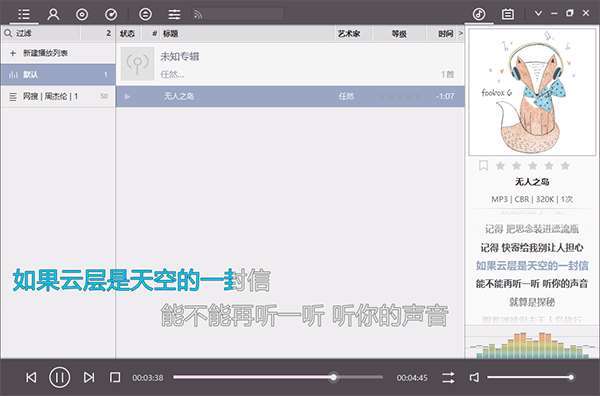Toggle the shuffle/repeat playback mode icon

tap(448, 378)
